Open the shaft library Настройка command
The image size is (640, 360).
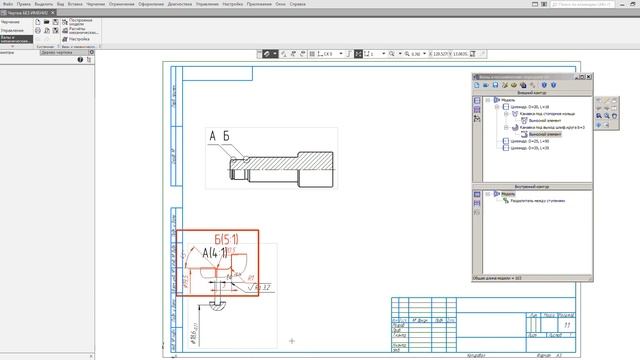pos(76,39)
